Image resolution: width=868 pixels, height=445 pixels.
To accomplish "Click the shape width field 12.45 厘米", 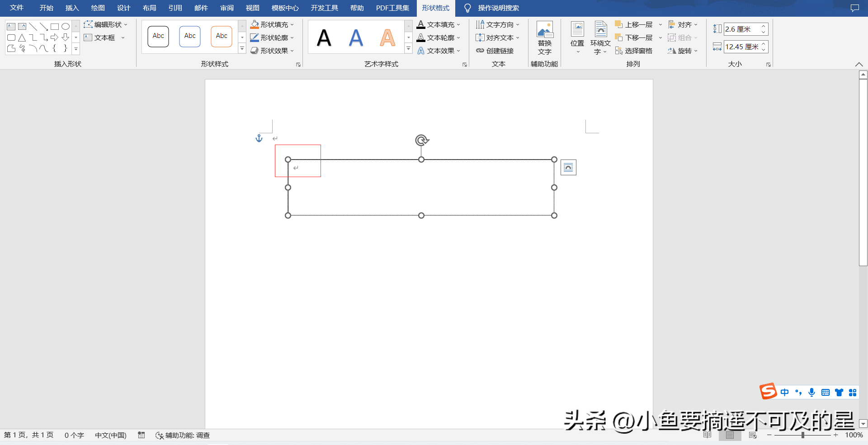I will [x=741, y=47].
